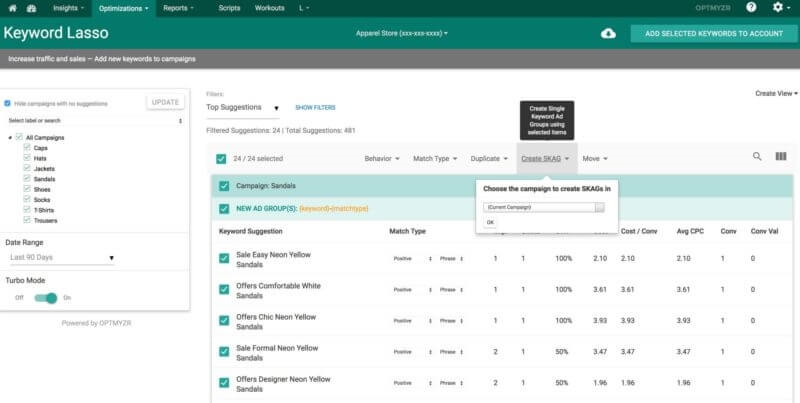Click the search magnifier icon
800x403 pixels.
757,157
